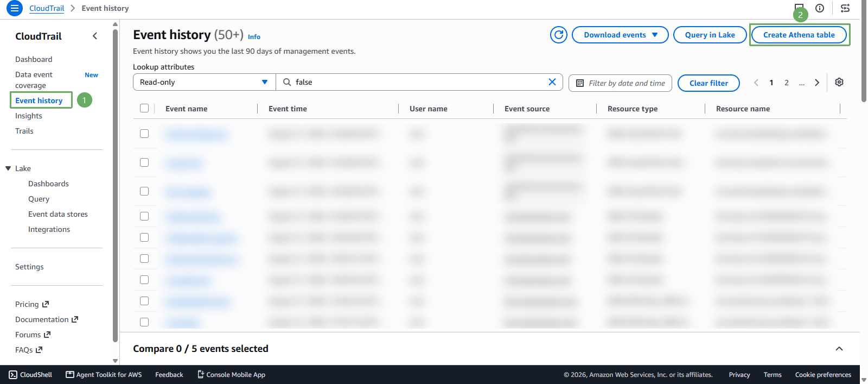Click the external-link icon next to Documentation
Image resolution: width=868 pixels, height=384 pixels.
[75, 319]
